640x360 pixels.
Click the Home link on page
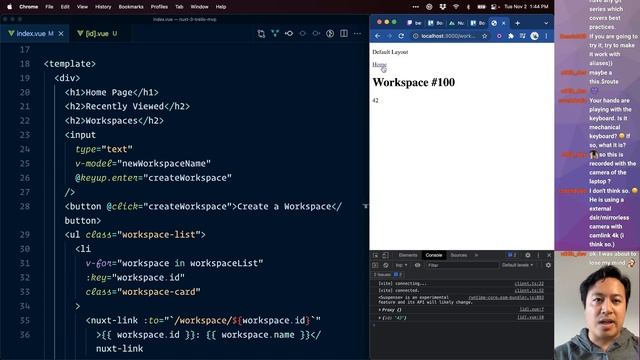coord(379,64)
